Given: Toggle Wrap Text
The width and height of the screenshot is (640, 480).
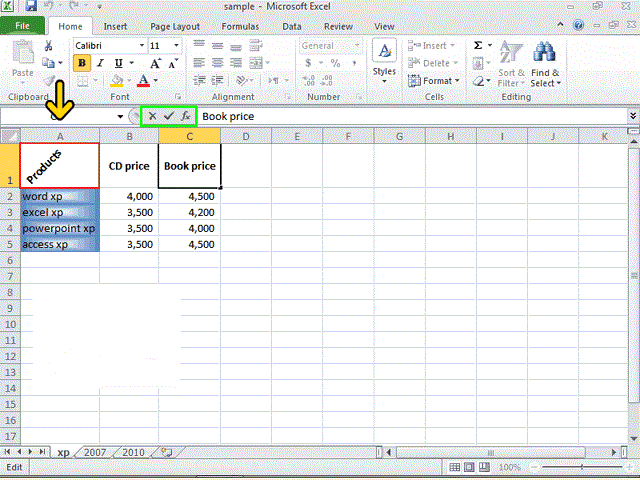Looking at the screenshot, I should (256, 45).
